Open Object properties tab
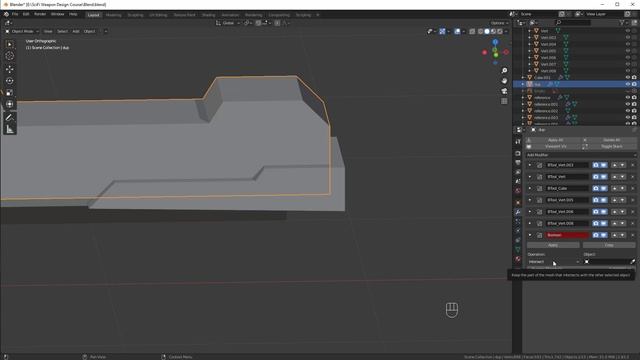The width and height of the screenshot is (640, 360). 518,202
